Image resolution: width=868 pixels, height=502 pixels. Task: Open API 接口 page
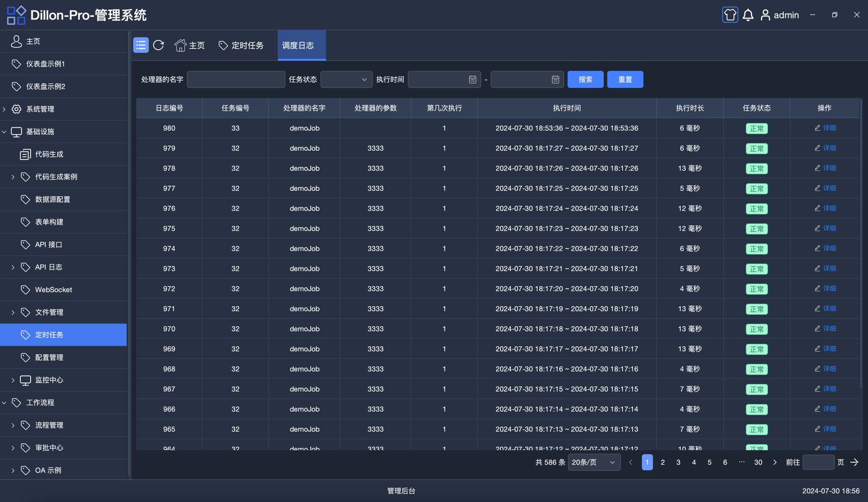[63, 244]
